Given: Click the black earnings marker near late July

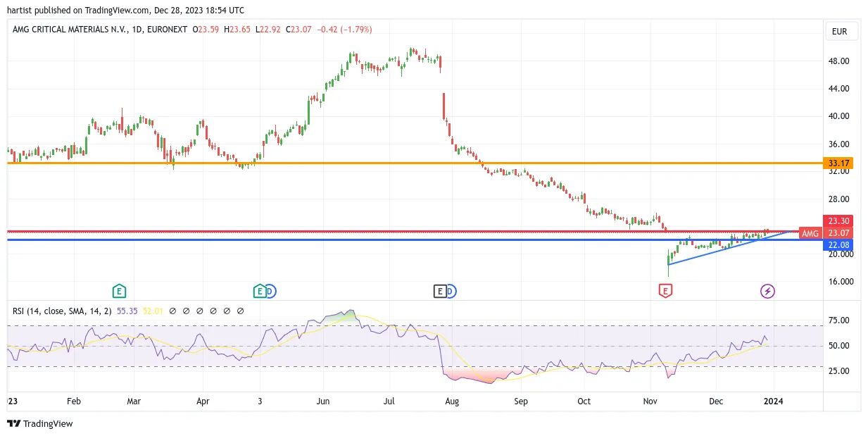Looking at the screenshot, I should [x=440, y=291].
